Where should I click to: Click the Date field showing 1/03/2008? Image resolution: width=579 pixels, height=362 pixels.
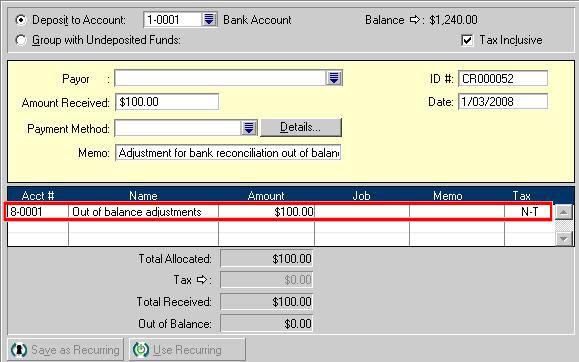point(503,102)
